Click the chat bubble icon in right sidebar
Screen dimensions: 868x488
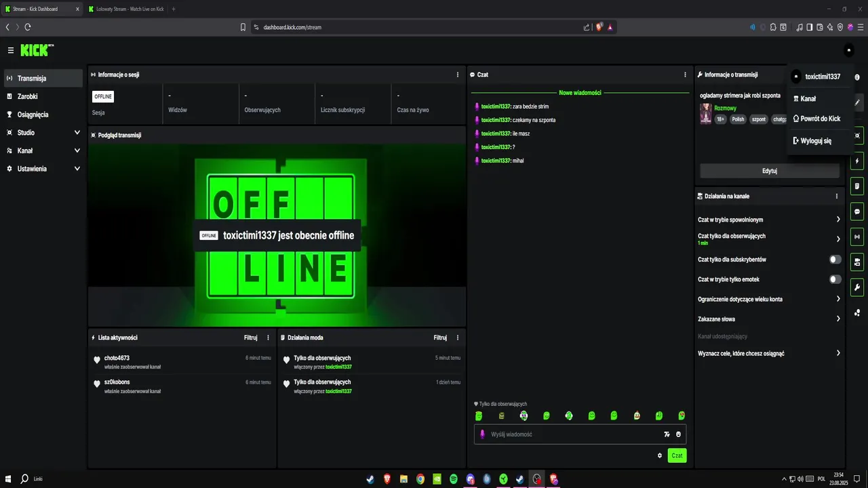point(858,211)
